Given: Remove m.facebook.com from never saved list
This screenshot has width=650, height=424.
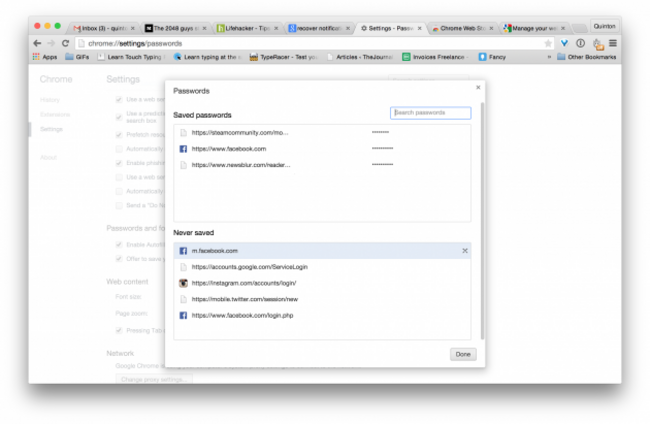Looking at the screenshot, I should point(465,251).
